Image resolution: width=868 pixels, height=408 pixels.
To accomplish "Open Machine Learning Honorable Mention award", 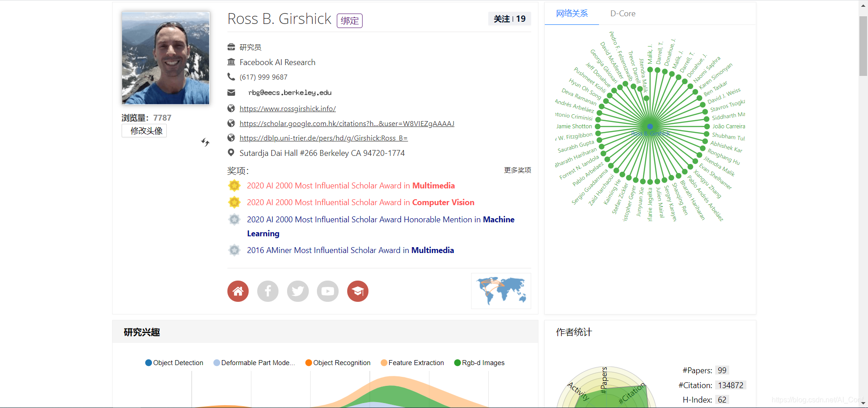I will pyautogui.click(x=381, y=226).
